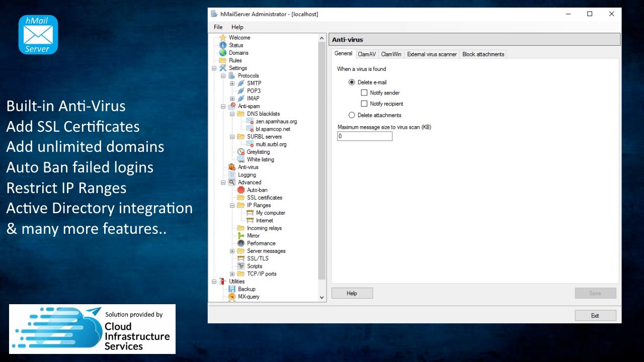Click the Help button
This screenshot has height=362, width=644.
coord(352,293)
